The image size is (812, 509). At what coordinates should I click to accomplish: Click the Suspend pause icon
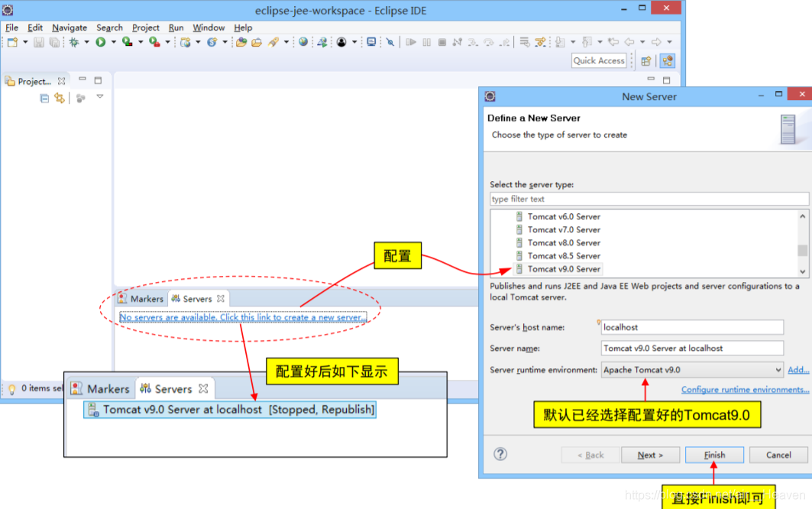click(427, 42)
